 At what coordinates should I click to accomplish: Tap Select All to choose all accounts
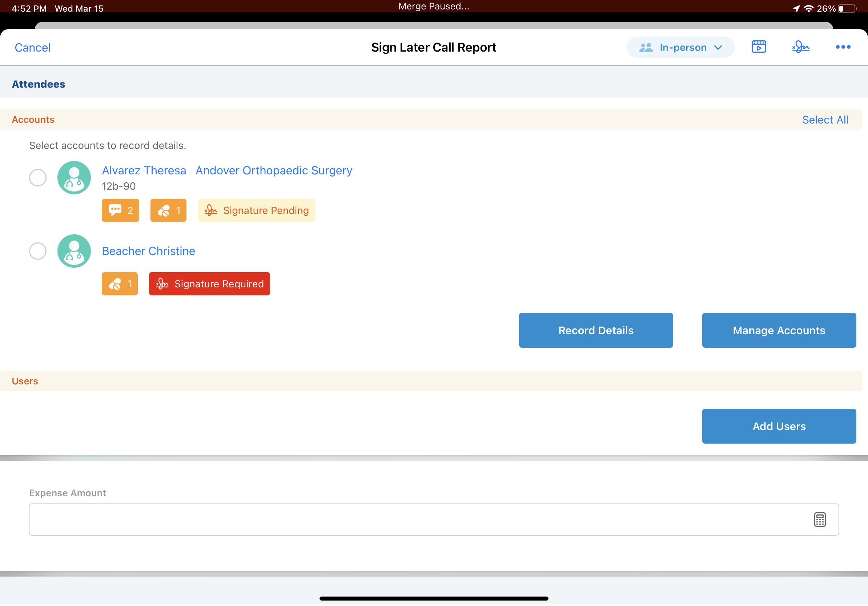825,120
